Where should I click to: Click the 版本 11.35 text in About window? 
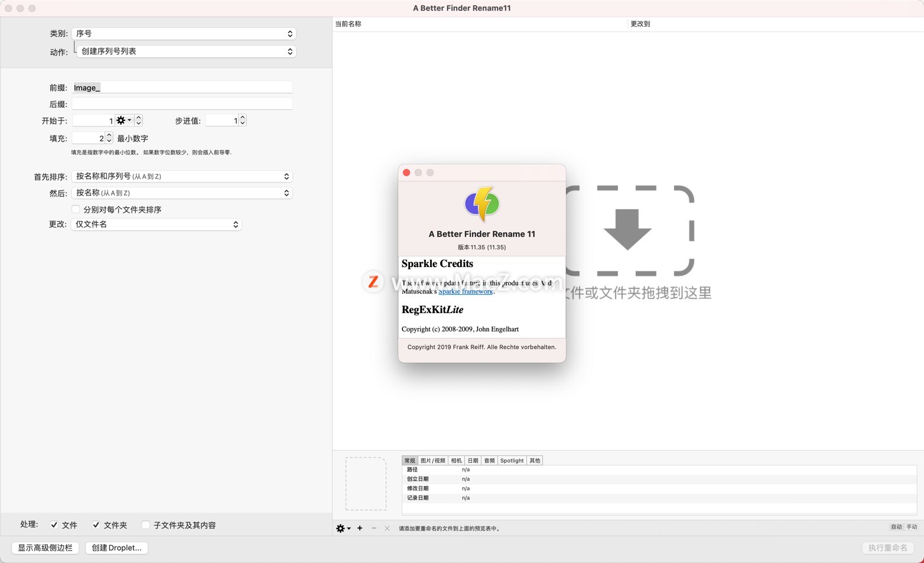point(482,248)
